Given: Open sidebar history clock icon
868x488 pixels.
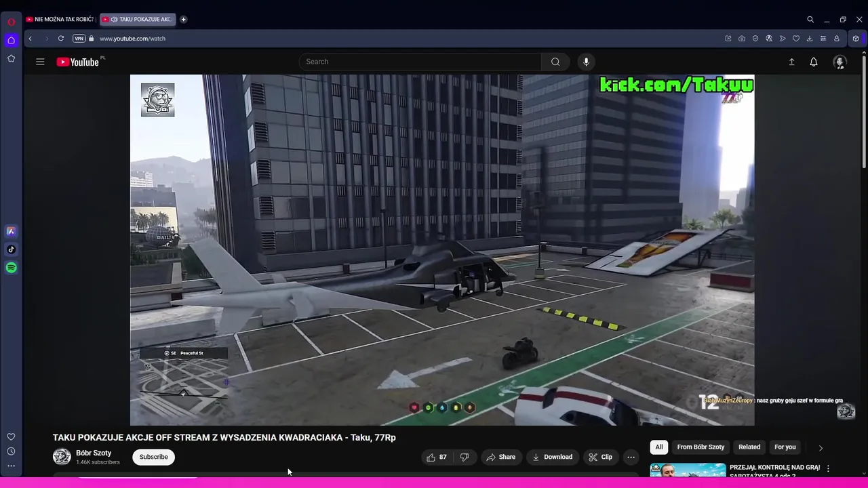Looking at the screenshot, I should coord(11,451).
